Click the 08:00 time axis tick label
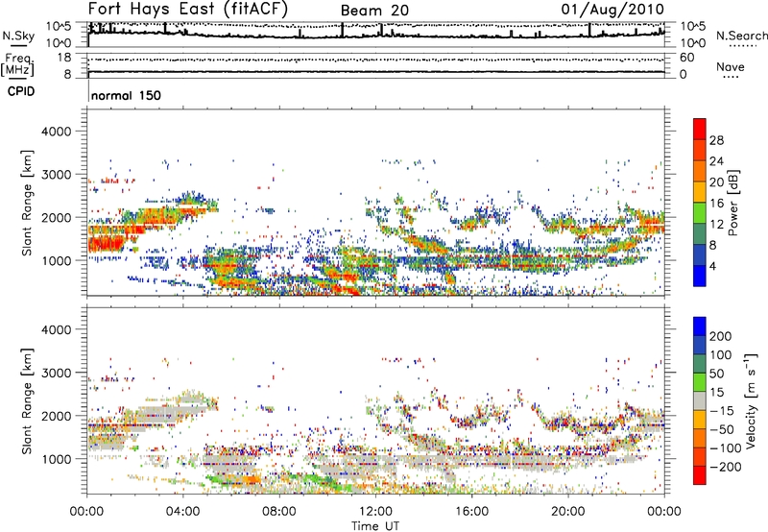 pos(279,512)
